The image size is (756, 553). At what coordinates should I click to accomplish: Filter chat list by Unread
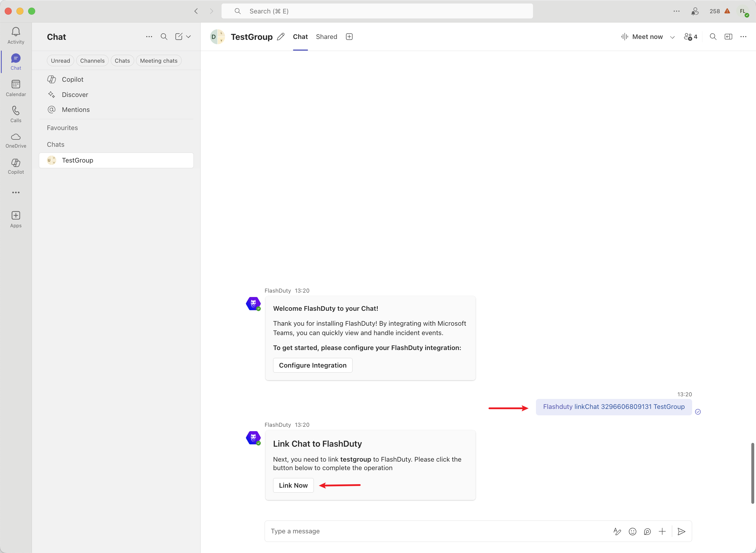(60, 61)
